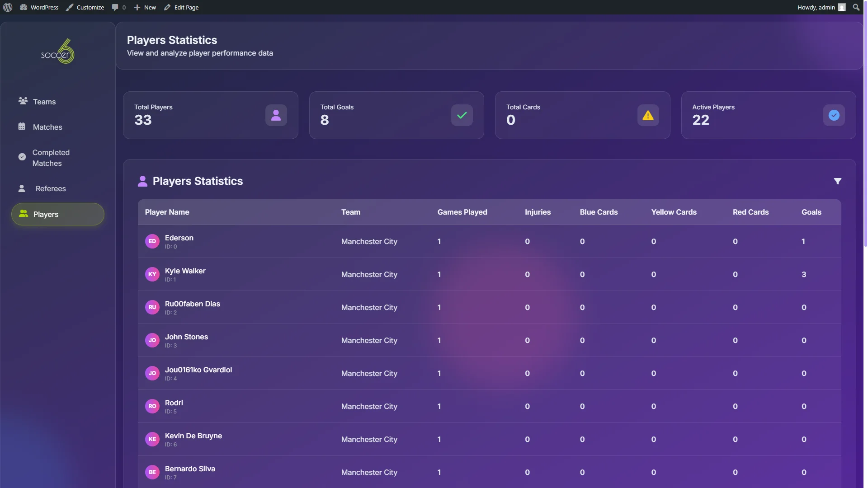The image size is (868, 488).
Task: Click Kyle Walker's goals value 3
Action: 804,275
